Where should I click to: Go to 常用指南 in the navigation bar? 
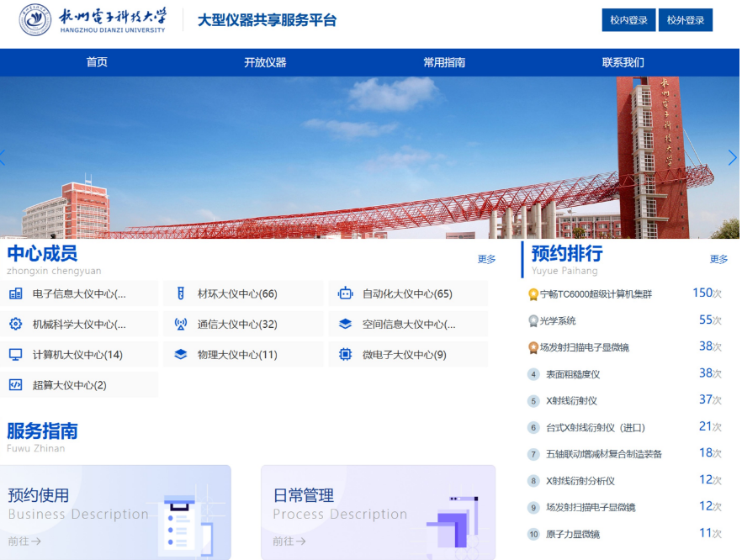[x=444, y=62]
